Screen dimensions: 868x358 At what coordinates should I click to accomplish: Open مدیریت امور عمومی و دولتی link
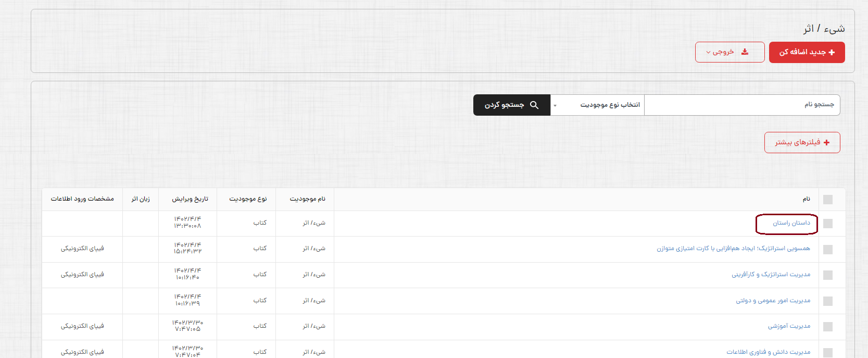[773, 301]
